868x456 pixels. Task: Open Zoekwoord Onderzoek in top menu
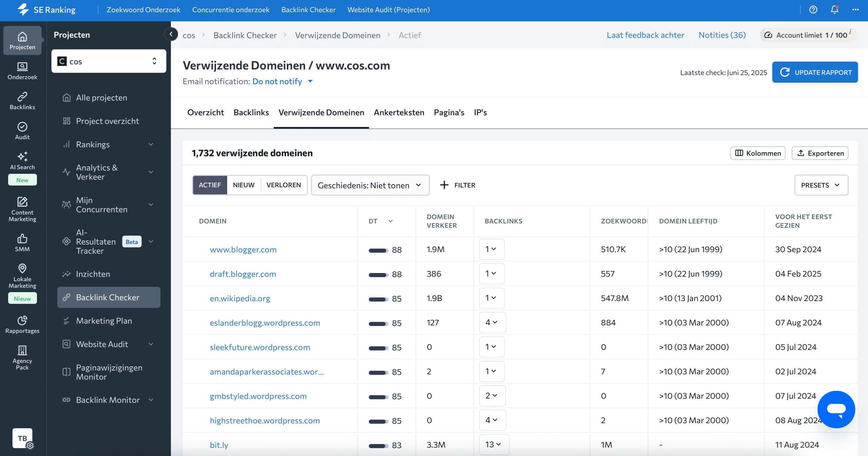[x=143, y=9]
